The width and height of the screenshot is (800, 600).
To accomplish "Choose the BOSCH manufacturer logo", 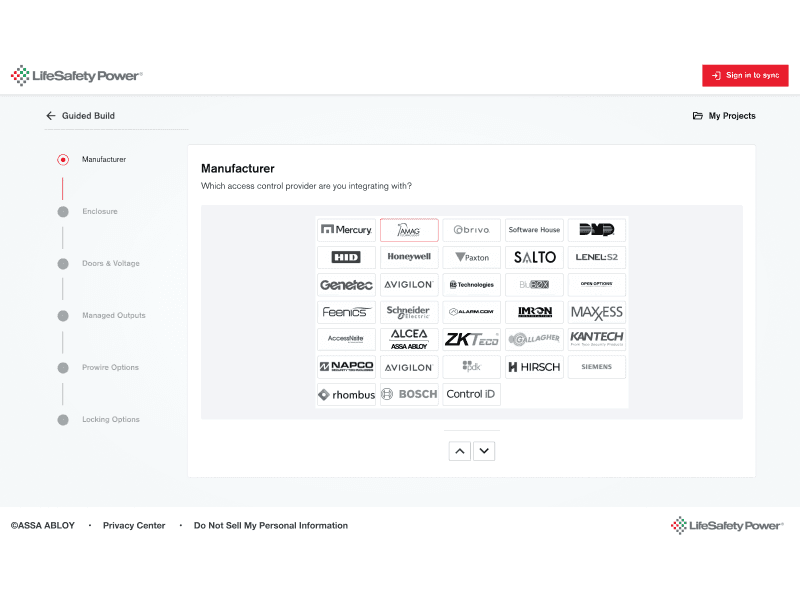I will [x=409, y=394].
